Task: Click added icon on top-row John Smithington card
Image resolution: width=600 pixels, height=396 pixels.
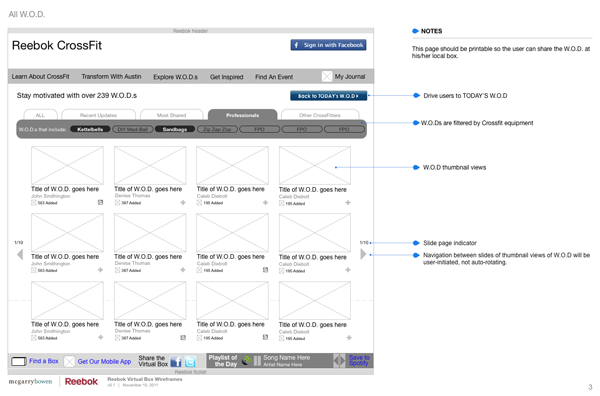Action: pyautogui.click(x=100, y=202)
